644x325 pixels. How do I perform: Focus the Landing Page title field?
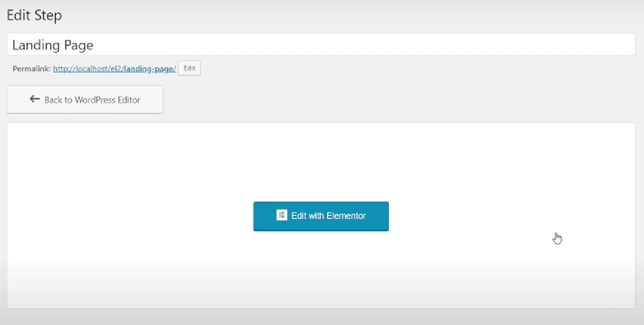[321, 45]
